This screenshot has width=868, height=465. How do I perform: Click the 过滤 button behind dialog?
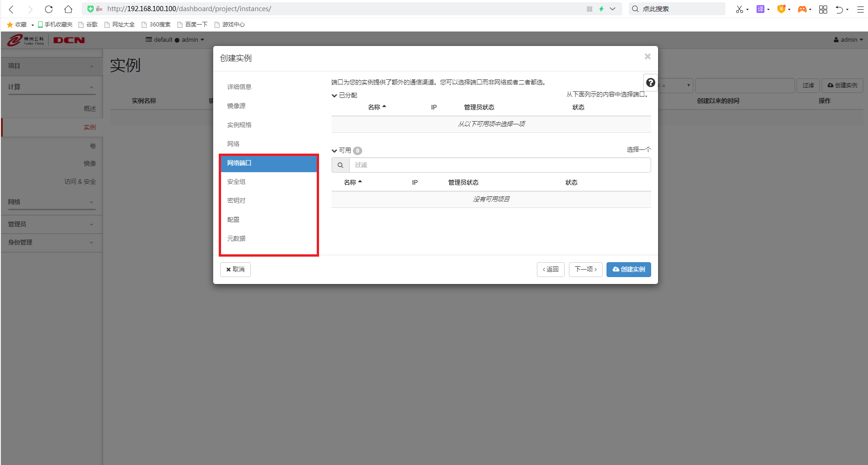[808, 85]
